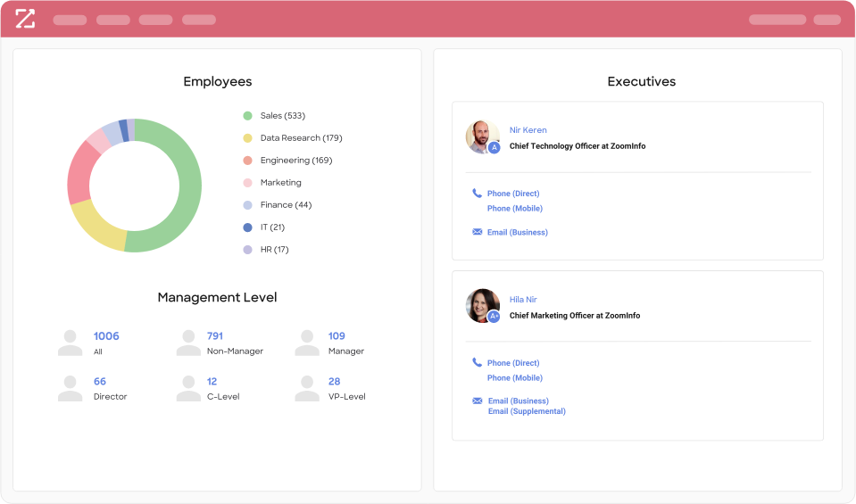The image size is (856, 504).
Task: Reveal Hila Nir's Email (Business)
Action: [x=518, y=401]
